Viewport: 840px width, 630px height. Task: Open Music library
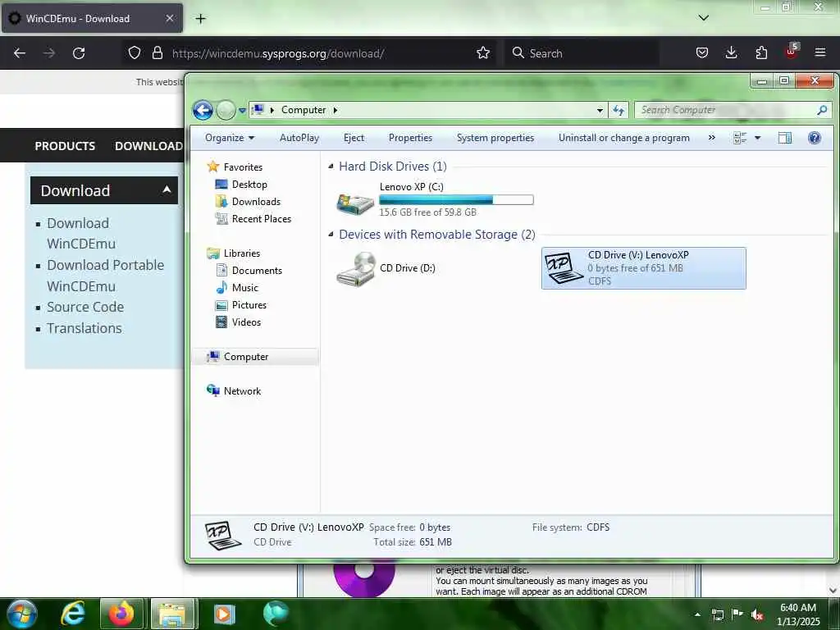(x=244, y=288)
